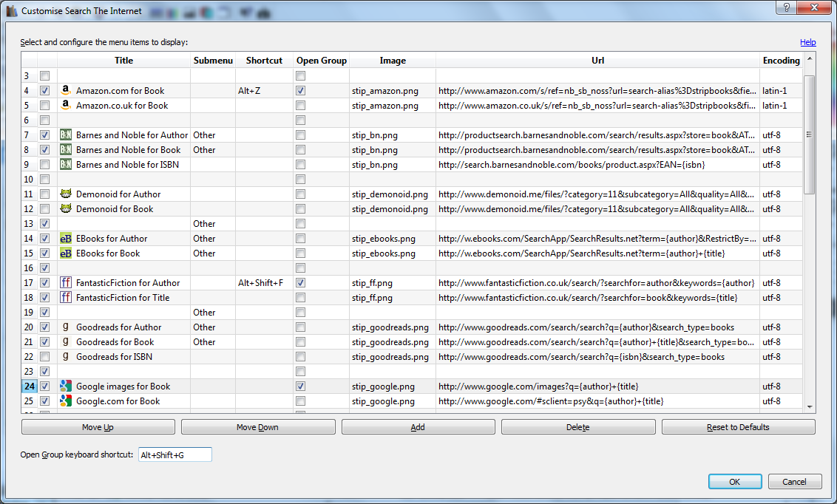Screen dimensions: 837x504
Task: Click the Goodreads for ISBN icon
Action: pos(66,356)
